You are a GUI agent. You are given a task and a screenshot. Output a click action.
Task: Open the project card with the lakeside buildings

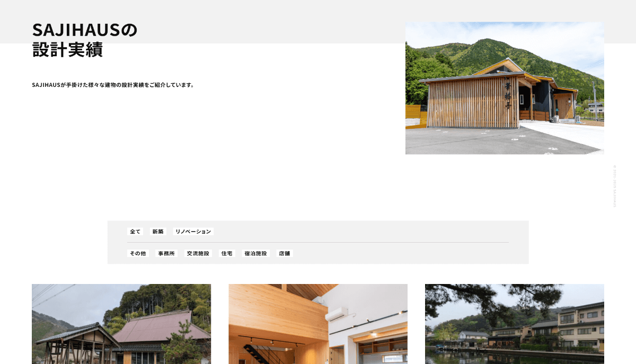515,324
